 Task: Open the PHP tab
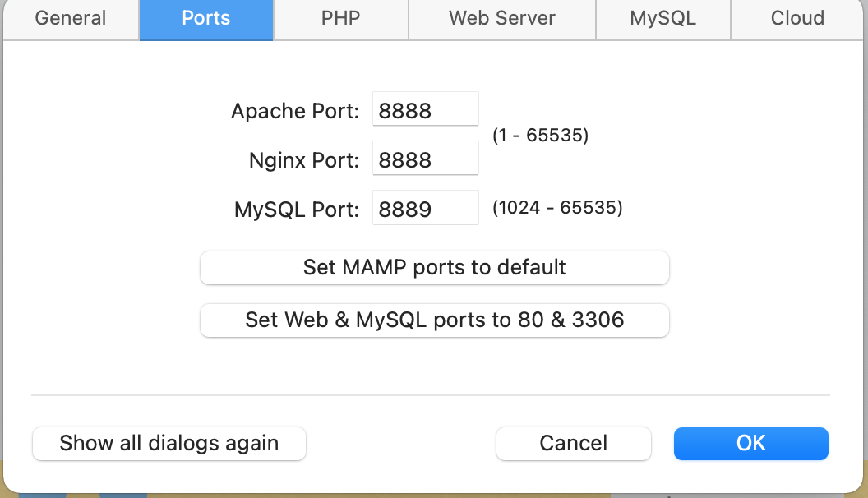340,18
